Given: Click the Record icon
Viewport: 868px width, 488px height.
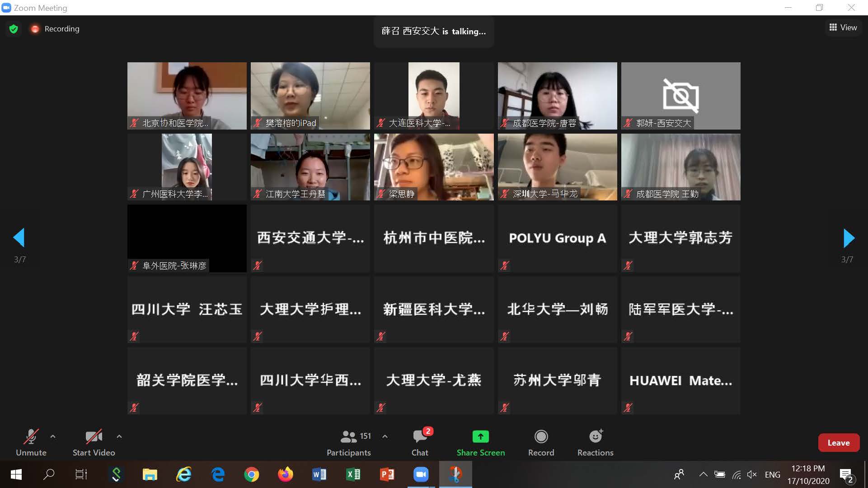Looking at the screenshot, I should (541, 437).
